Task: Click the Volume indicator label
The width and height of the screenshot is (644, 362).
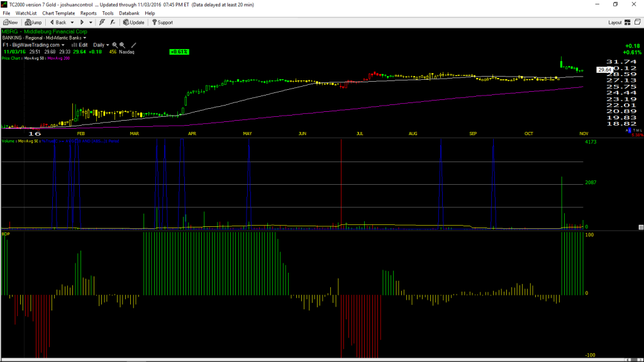Action: 8,141
